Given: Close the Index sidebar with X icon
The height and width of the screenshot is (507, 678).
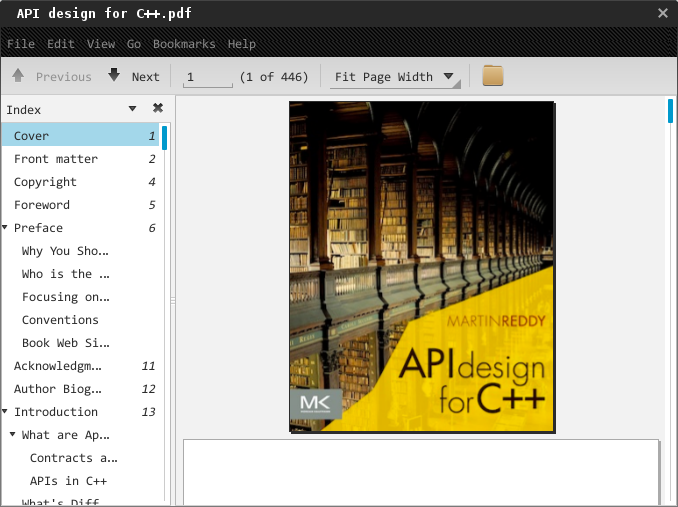Looking at the screenshot, I should click(158, 108).
